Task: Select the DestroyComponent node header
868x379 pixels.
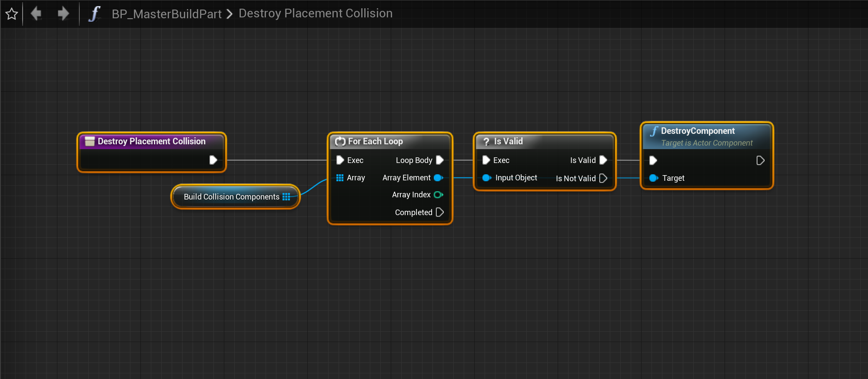Action: click(x=698, y=131)
